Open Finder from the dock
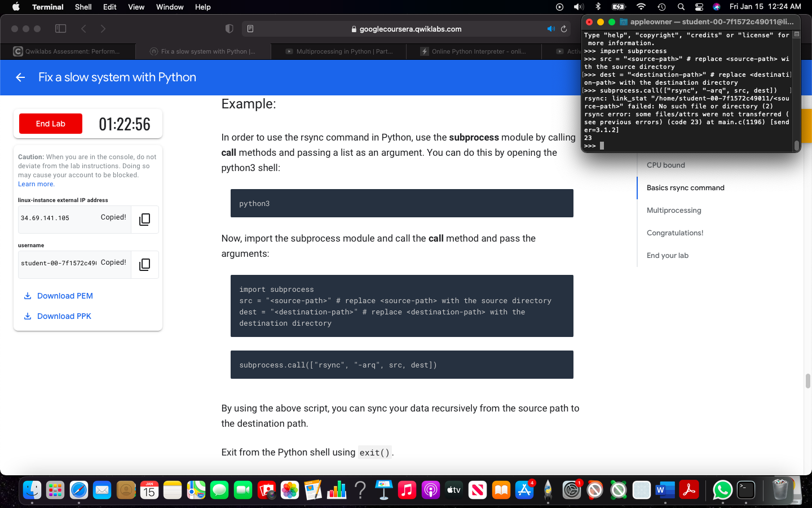The width and height of the screenshot is (812, 508). 32,490
